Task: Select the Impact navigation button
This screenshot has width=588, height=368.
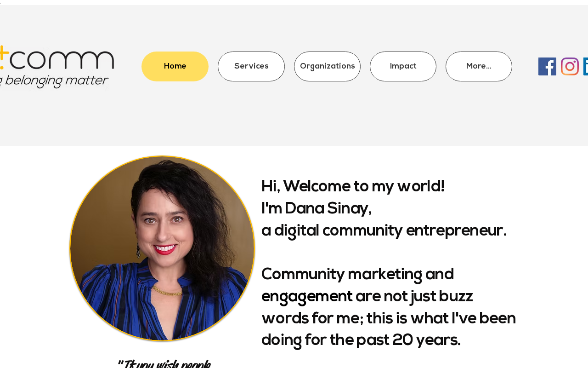Action: 403,66
